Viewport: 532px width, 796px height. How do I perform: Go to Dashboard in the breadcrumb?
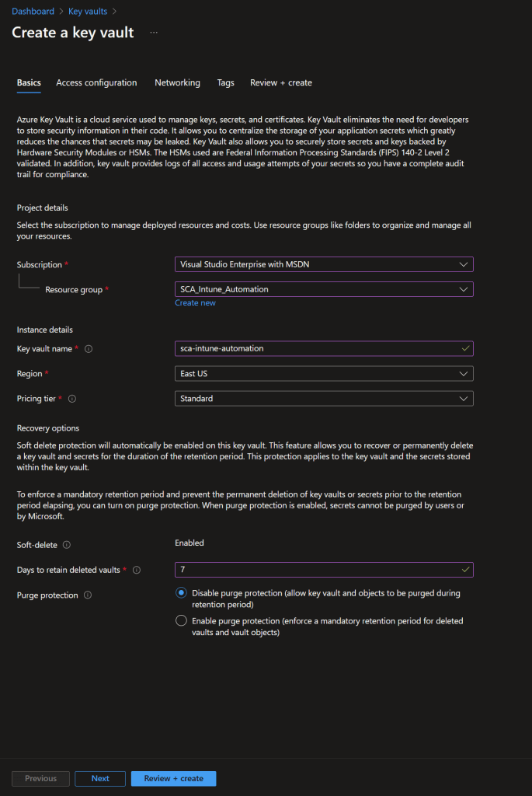tap(33, 12)
